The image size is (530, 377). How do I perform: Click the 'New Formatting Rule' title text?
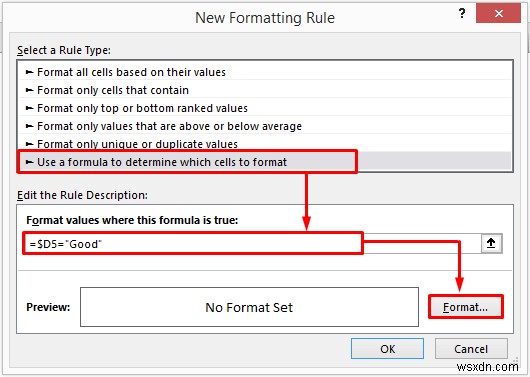point(265,18)
